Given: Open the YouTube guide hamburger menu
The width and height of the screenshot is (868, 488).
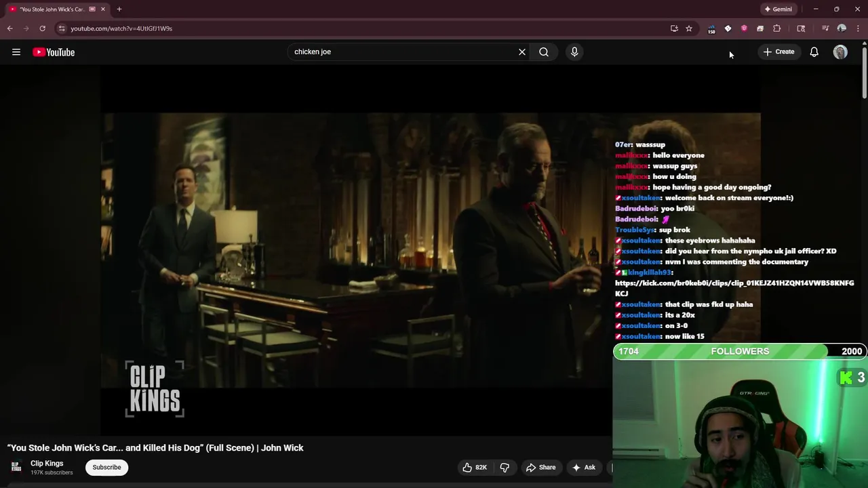Looking at the screenshot, I should (16, 52).
